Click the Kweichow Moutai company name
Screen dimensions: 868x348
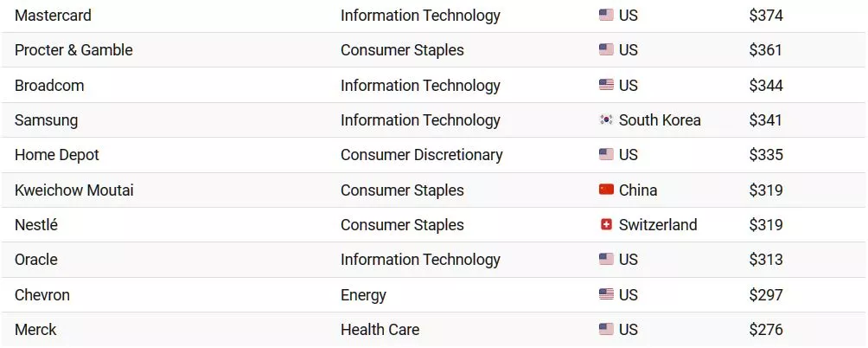click(74, 190)
